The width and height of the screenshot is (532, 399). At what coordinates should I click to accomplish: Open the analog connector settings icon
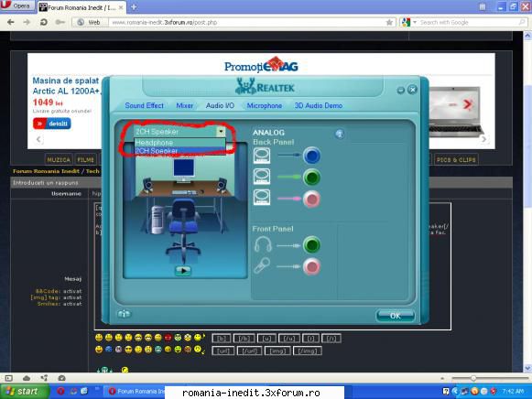click(340, 134)
